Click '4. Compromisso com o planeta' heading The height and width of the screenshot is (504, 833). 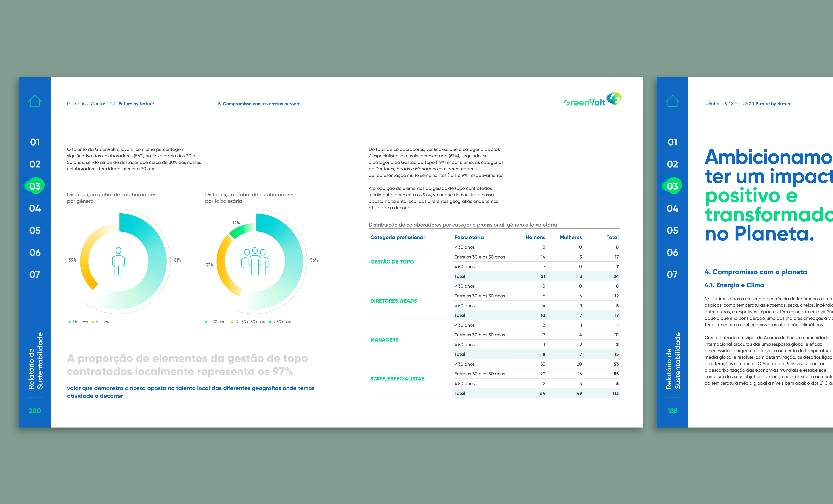pyautogui.click(x=756, y=272)
